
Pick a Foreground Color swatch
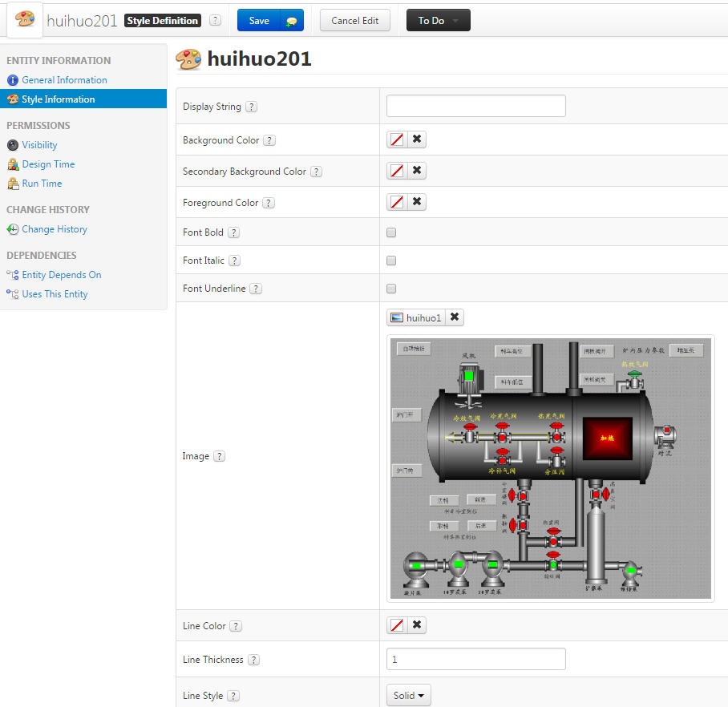(397, 202)
